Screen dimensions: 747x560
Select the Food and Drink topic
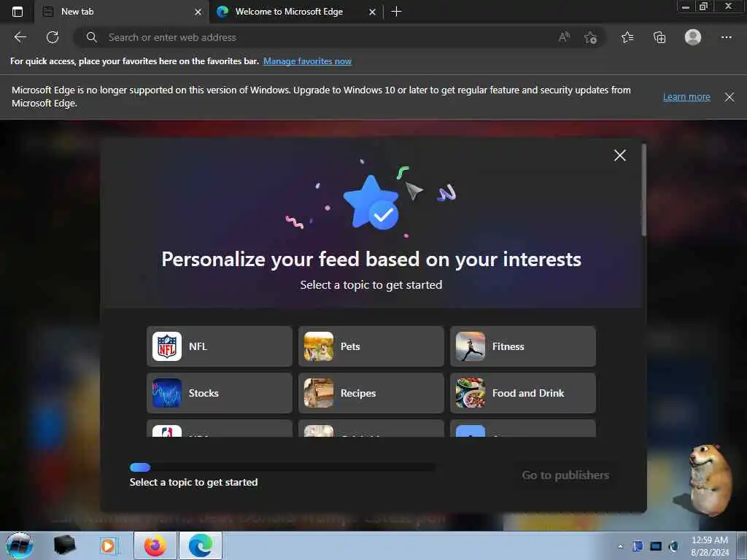pos(522,393)
